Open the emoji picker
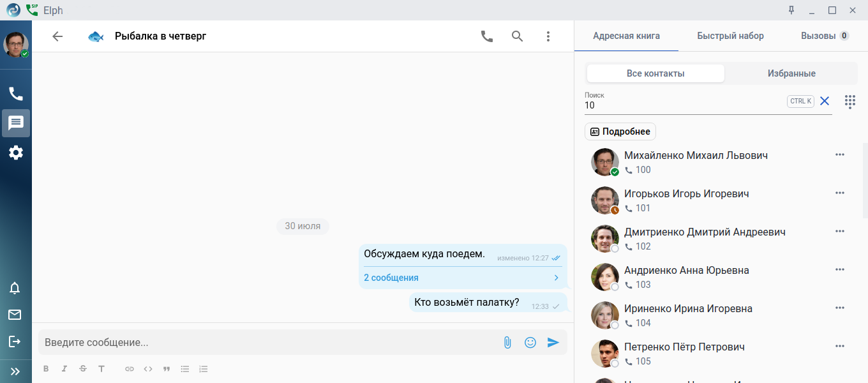Viewport: 868px width, 383px height. (530, 343)
